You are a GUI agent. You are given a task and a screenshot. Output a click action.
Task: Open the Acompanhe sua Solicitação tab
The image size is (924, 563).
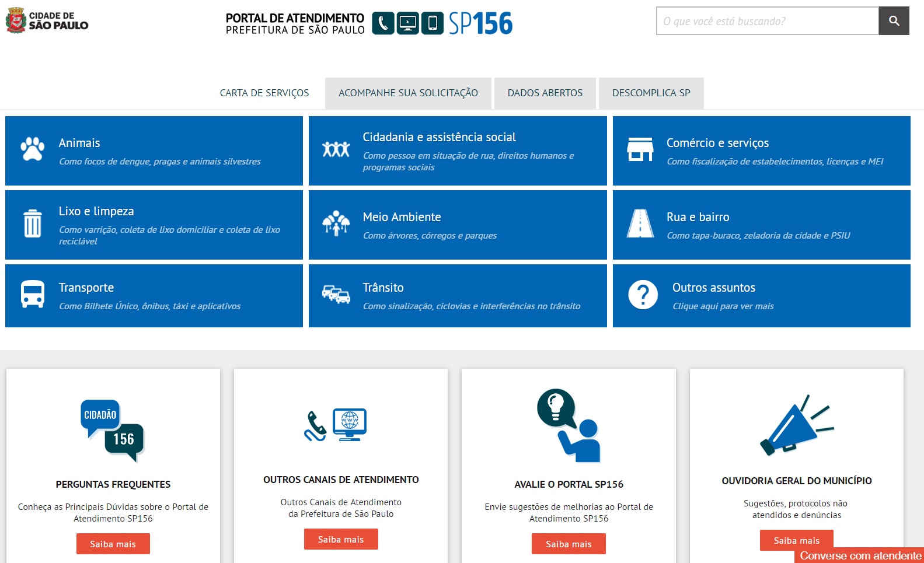click(408, 93)
